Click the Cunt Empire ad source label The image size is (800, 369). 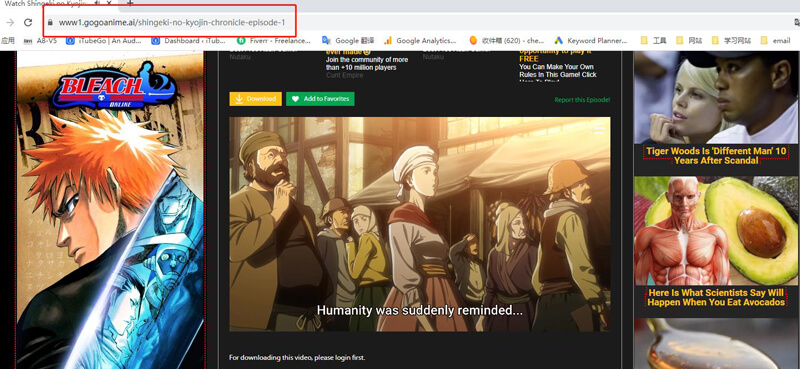coord(344,75)
